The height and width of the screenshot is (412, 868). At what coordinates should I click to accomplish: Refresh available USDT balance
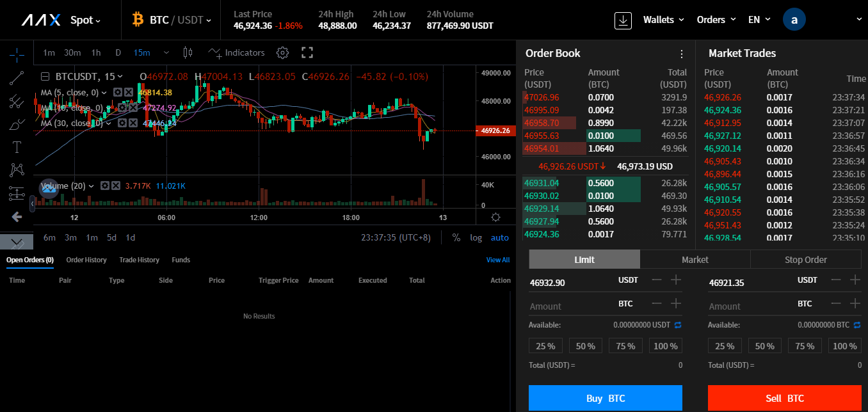click(678, 325)
